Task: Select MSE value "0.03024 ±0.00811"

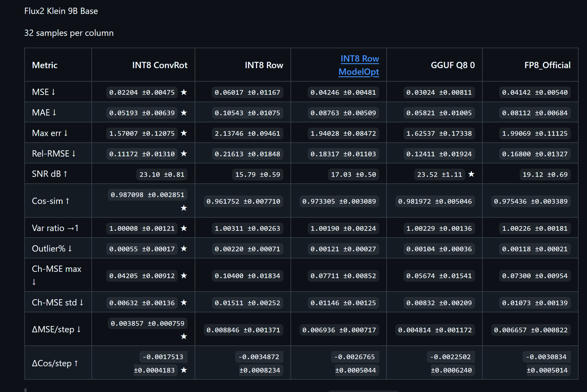Action: click(439, 93)
